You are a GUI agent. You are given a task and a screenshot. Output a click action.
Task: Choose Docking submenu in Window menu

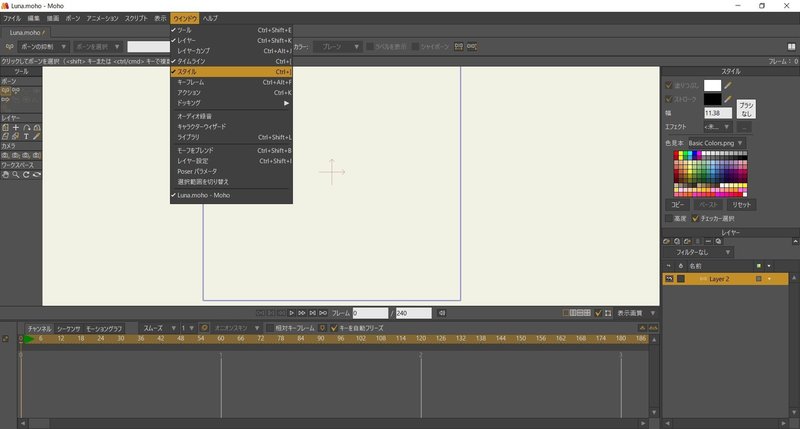231,103
